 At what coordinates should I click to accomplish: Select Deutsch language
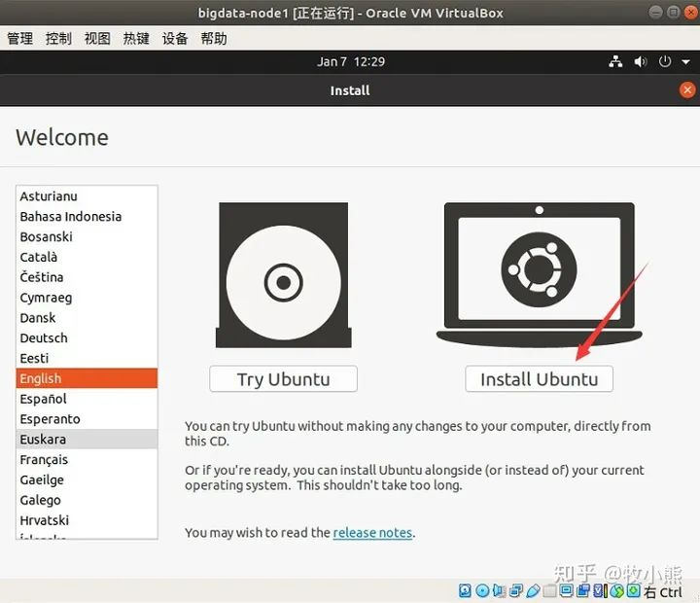[87, 337]
